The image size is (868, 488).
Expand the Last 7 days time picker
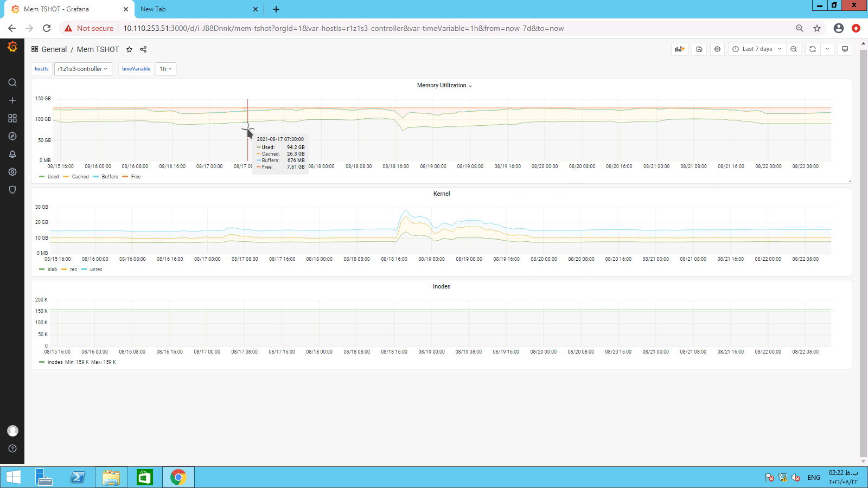pyautogui.click(x=757, y=49)
